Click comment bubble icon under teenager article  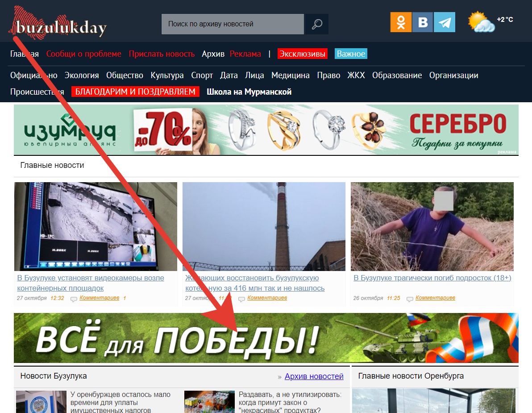pos(410,299)
